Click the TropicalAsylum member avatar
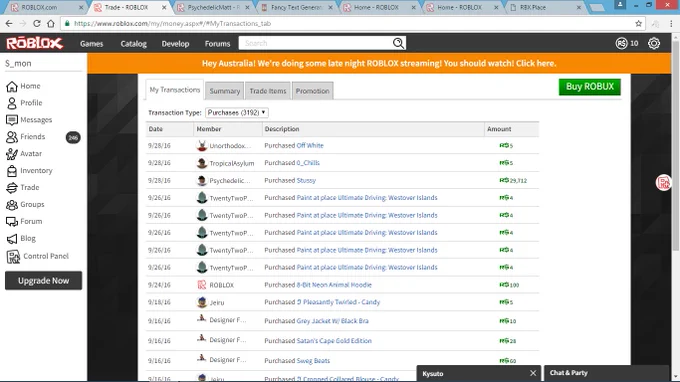680x382 pixels. (202, 163)
